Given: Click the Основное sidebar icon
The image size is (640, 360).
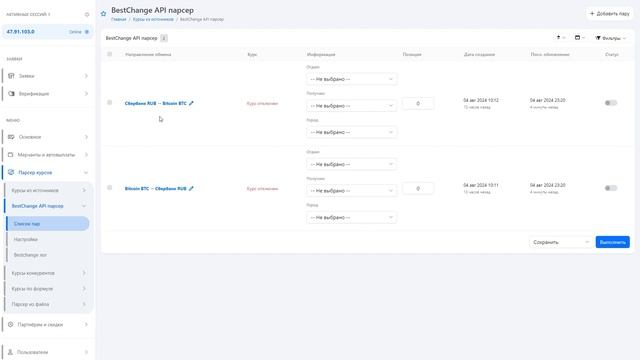Looking at the screenshot, I should (x=11, y=137).
